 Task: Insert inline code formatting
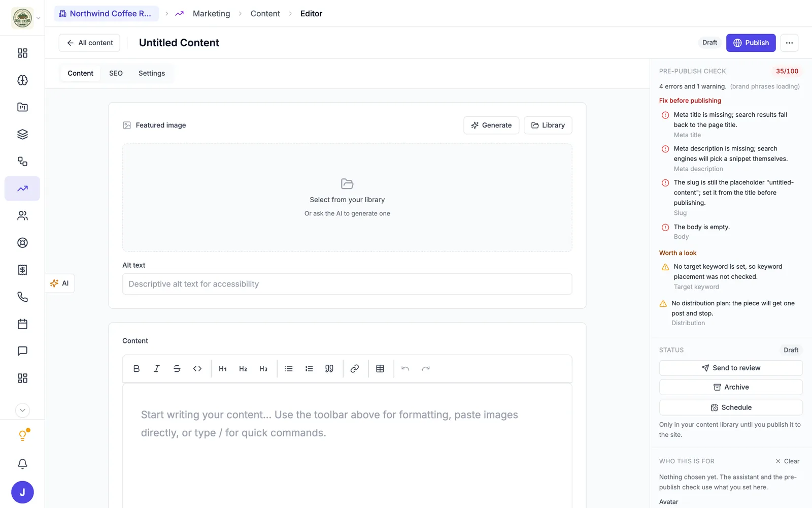(197, 369)
